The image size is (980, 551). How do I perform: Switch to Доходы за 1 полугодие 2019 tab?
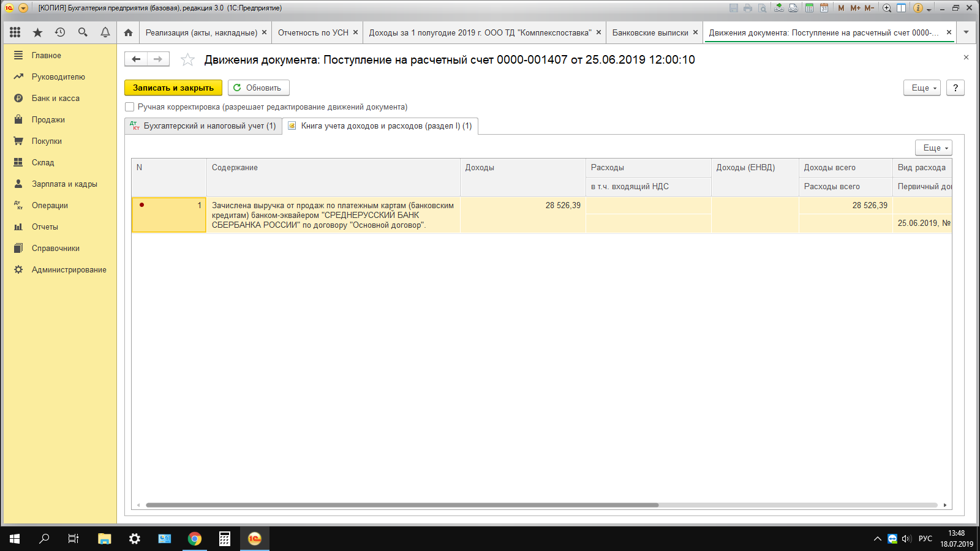pos(480,32)
